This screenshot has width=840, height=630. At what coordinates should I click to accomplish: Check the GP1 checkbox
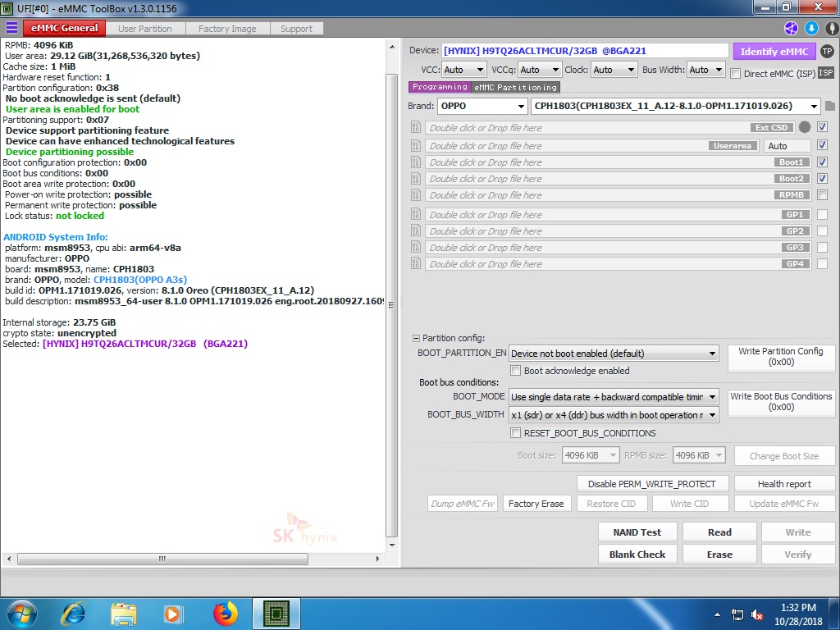[x=822, y=214]
